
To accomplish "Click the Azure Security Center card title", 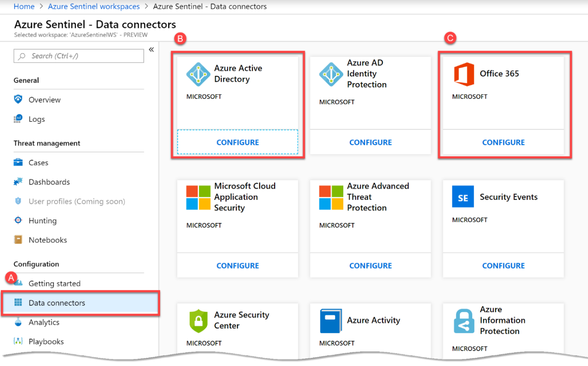I will (242, 320).
